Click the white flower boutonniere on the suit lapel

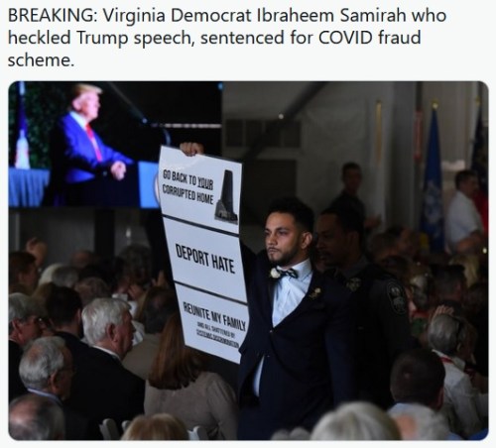pos(275,274)
